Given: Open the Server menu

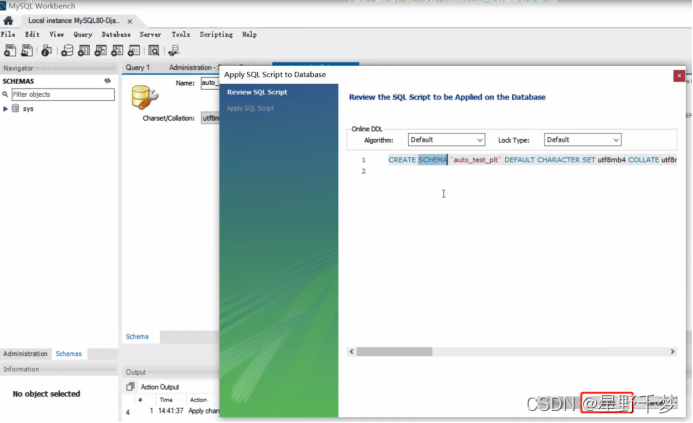Looking at the screenshot, I should (150, 34).
